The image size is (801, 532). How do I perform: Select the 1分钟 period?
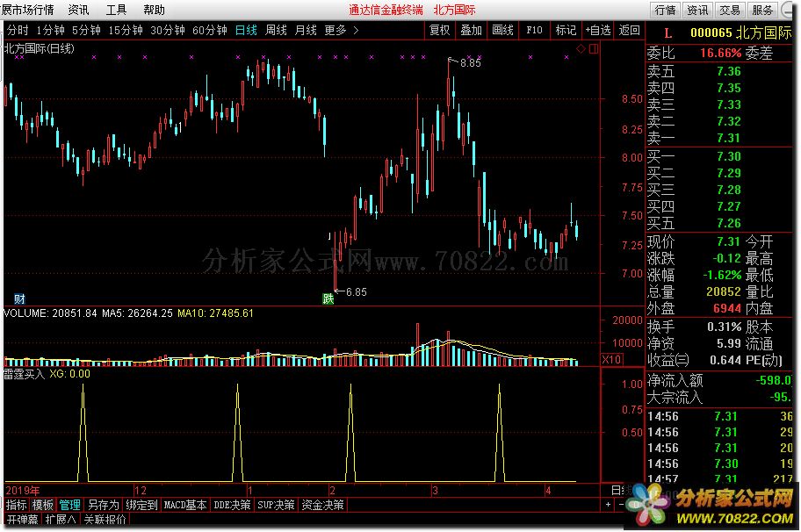[x=51, y=31]
